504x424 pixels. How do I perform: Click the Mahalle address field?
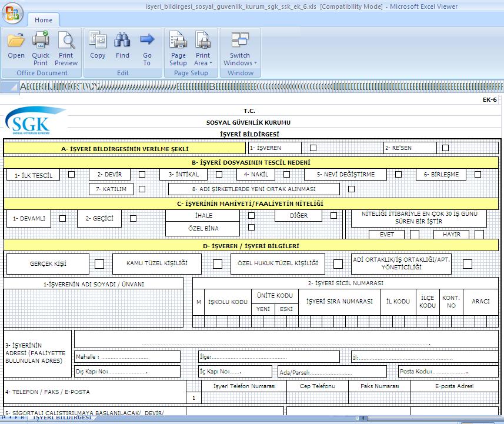(x=127, y=356)
